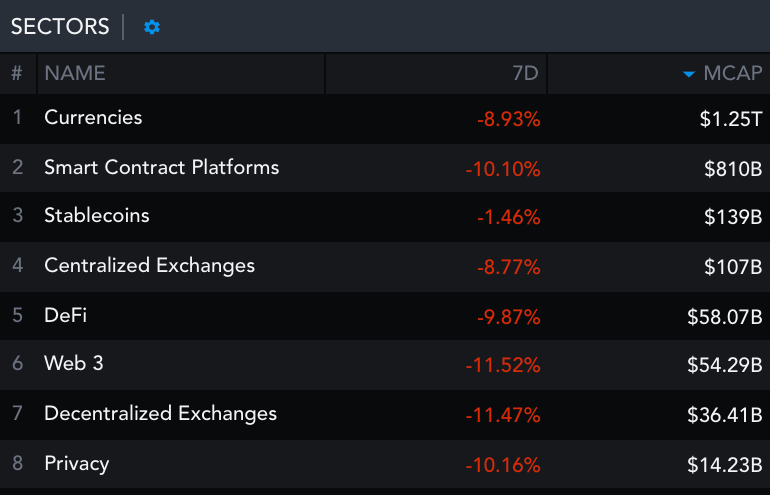Click Currencies $1.25T market cap value
The width and height of the screenshot is (770, 495).
[731, 119]
